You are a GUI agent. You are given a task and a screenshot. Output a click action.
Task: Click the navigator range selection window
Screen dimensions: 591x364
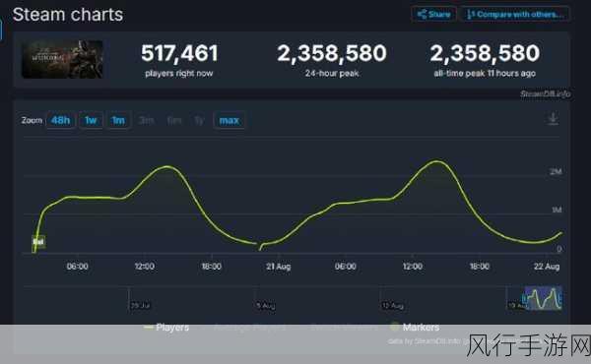(543, 298)
